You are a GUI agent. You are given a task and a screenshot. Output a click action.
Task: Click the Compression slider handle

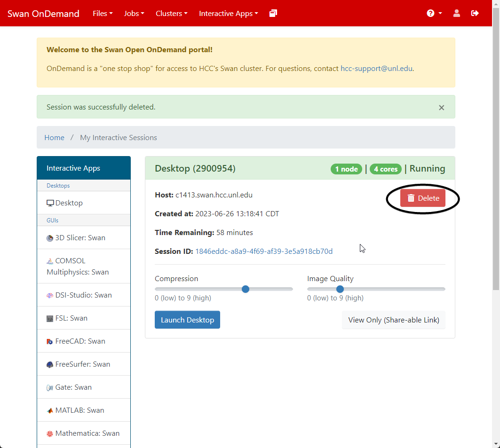click(245, 289)
